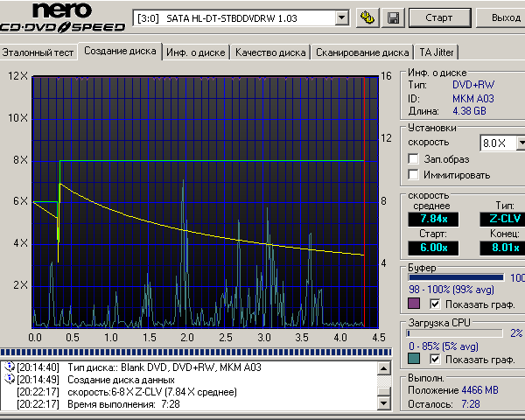Select log line 'Создание диска данных'
Image resolution: width=525 pixels, height=420 pixels.
(x=121, y=380)
